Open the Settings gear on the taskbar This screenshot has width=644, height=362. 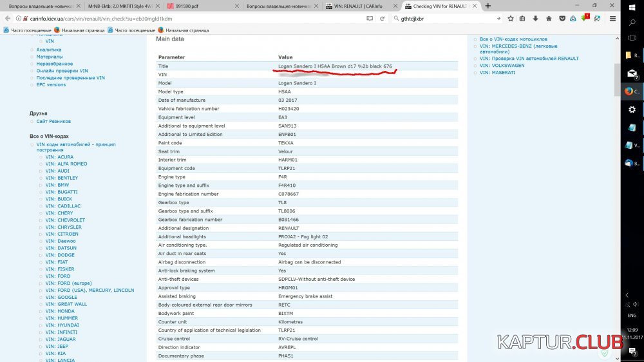coord(632,110)
